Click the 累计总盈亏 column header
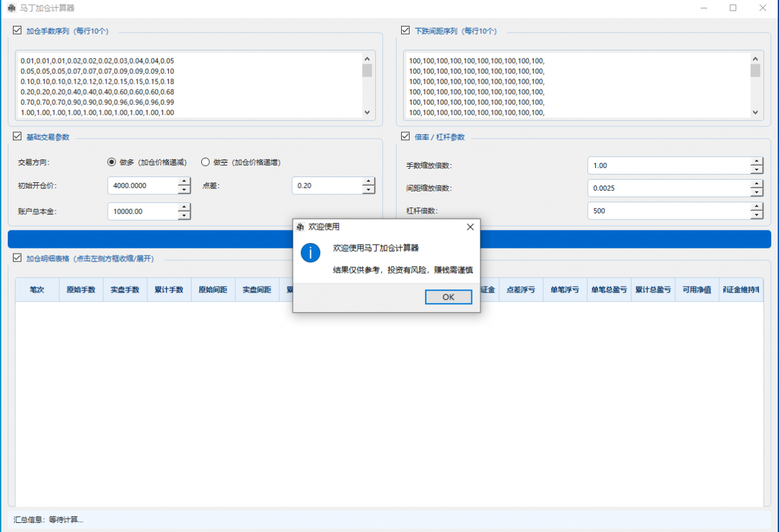 [653, 290]
